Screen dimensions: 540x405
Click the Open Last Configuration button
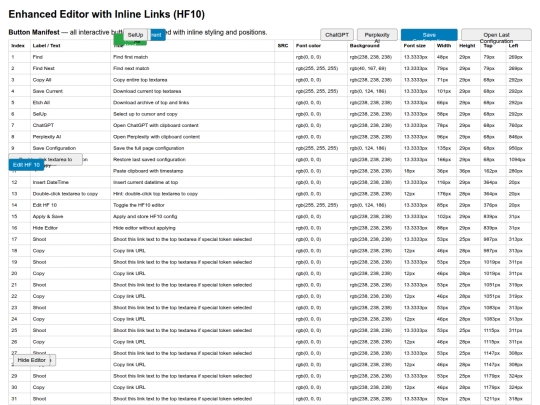[x=496, y=35]
